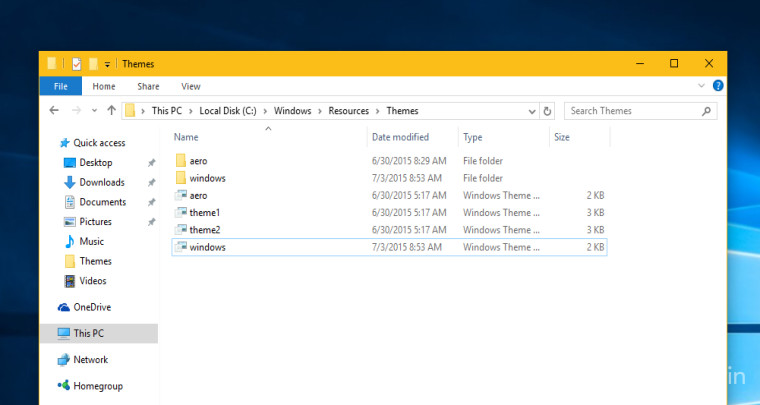Maximize the Themes window
Screen dimensions: 760x405
(x=674, y=63)
